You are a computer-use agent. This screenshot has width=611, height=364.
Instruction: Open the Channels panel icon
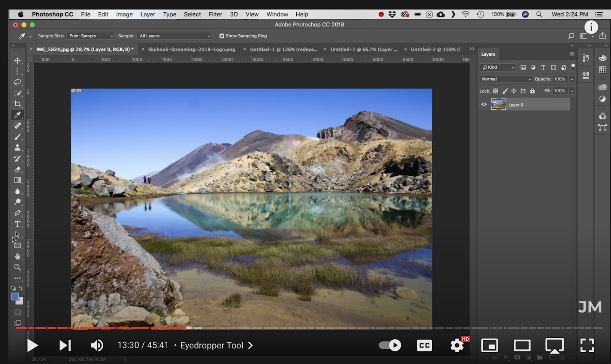point(603,116)
